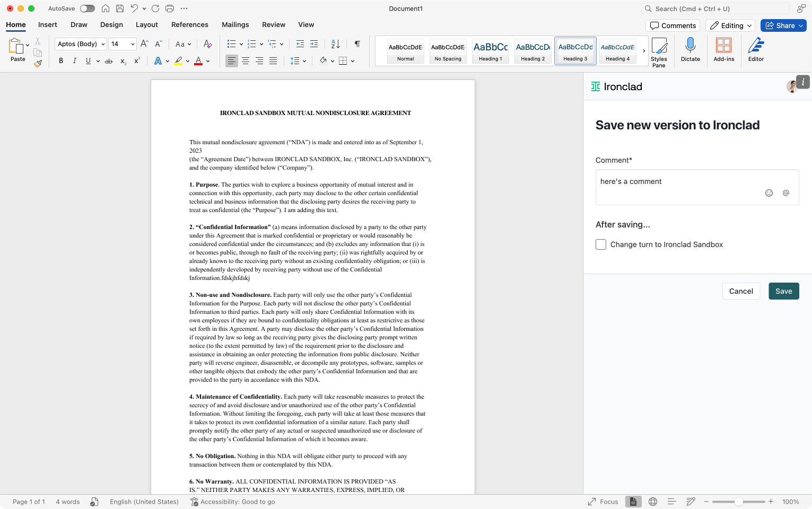Start Dictate

pyautogui.click(x=691, y=50)
